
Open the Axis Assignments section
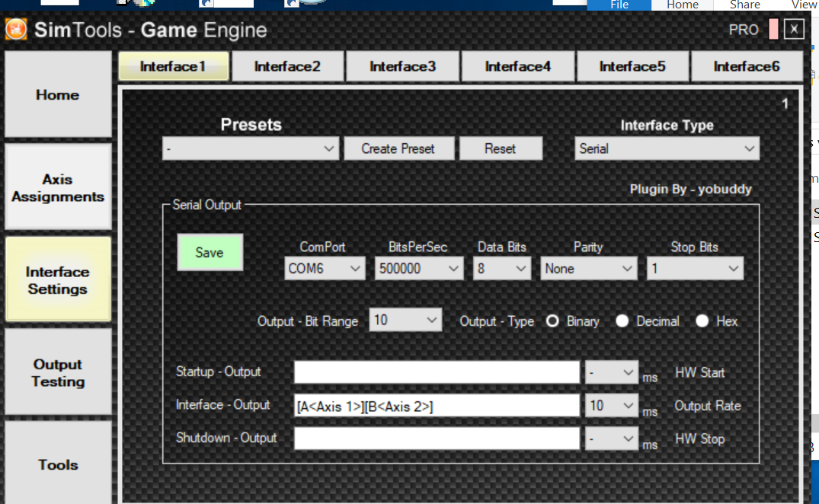(x=58, y=187)
